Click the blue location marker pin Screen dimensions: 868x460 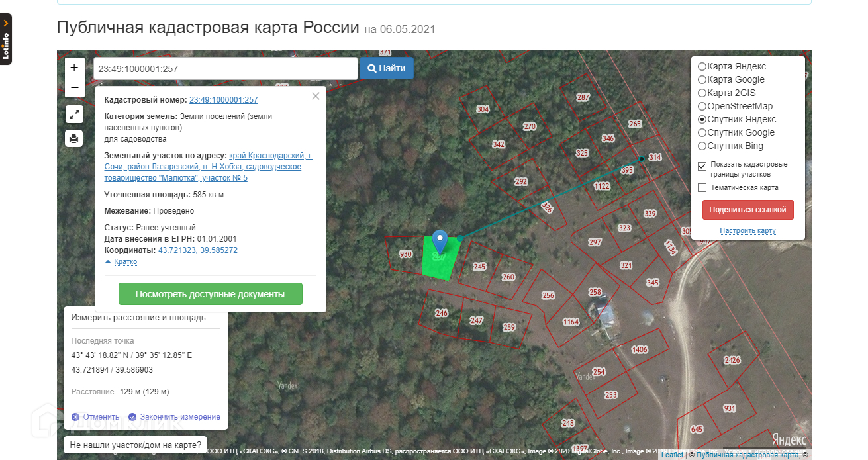coord(440,242)
